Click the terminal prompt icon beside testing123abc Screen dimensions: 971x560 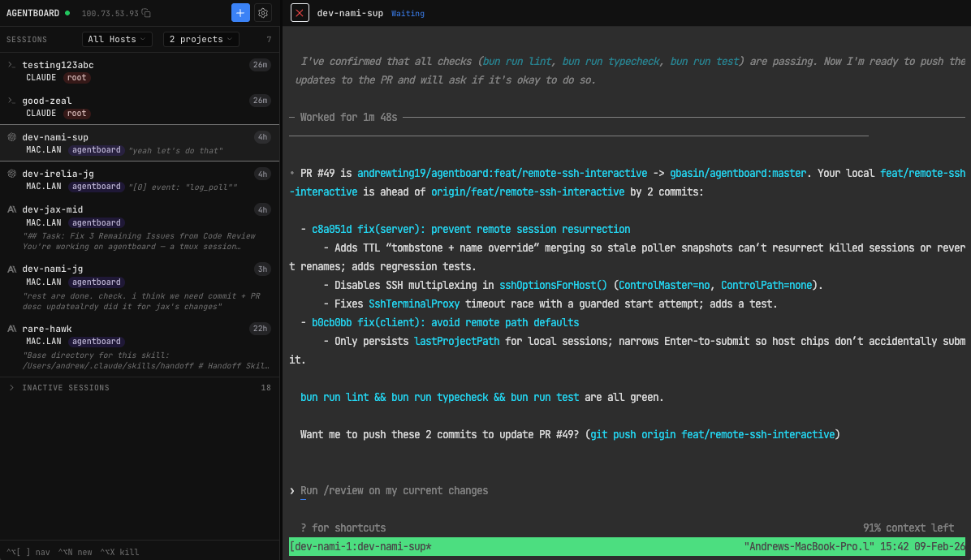11,65
